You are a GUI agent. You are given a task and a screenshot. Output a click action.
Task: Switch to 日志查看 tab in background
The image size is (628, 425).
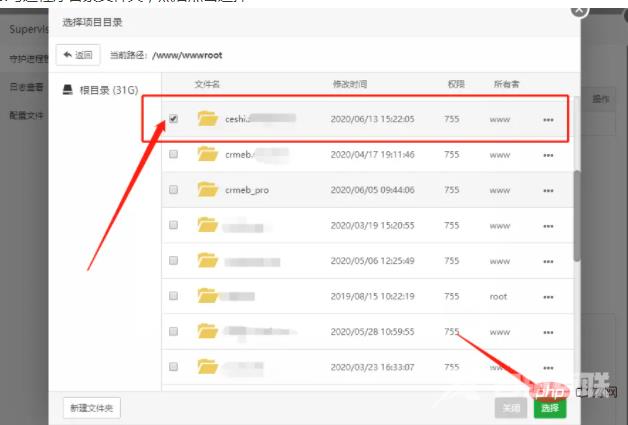(25, 87)
